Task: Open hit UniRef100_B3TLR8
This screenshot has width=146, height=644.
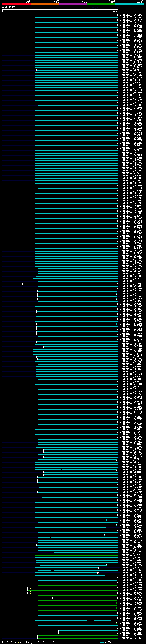Action: (131, 42)
